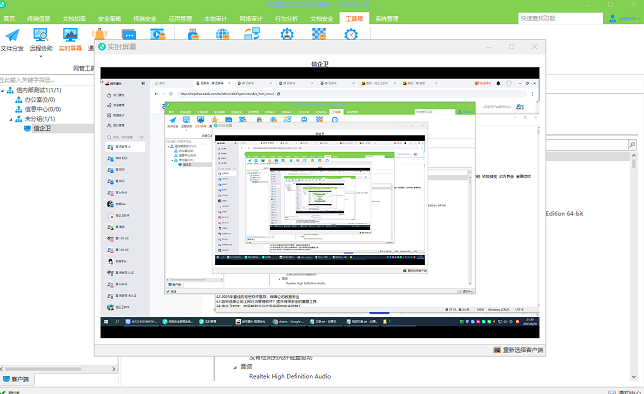Open the 首页 menu tab
This screenshot has width=644, height=394.
click(9, 18)
